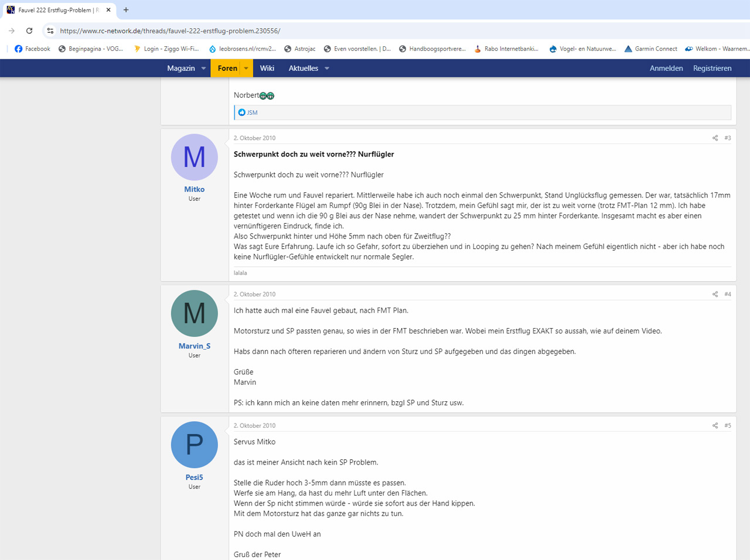The width and height of the screenshot is (750, 560).
Task: Select the Foren navigation tab
Action: pos(227,69)
